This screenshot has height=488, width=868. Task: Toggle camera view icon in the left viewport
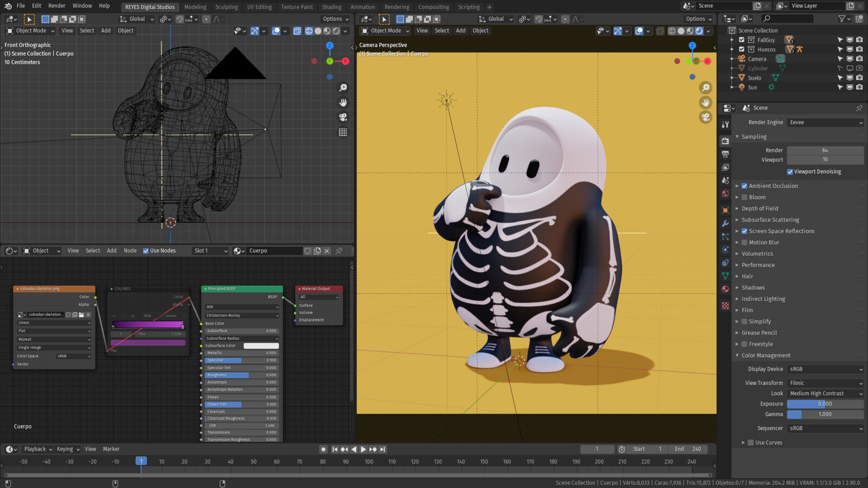point(343,117)
